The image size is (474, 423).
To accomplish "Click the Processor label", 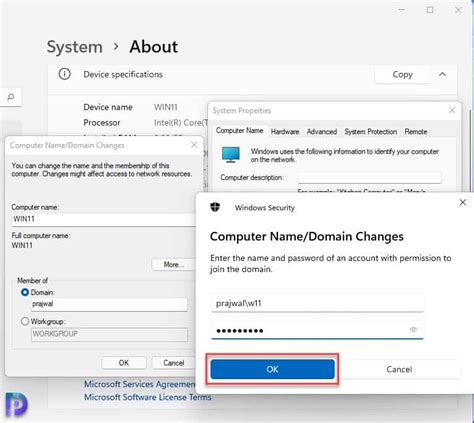I will (x=102, y=123).
